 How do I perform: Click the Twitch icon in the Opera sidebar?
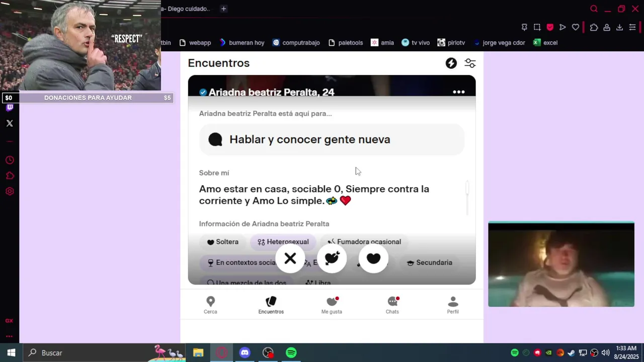10,108
